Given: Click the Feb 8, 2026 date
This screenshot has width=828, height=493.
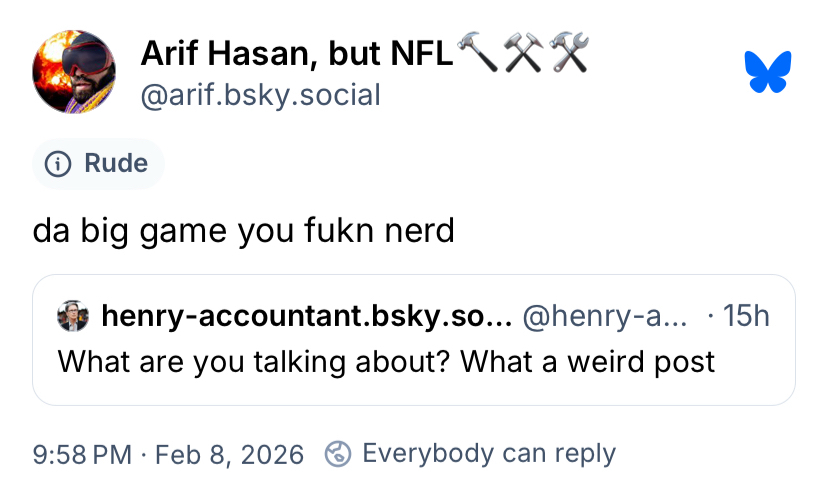Looking at the screenshot, I should pos(229,454).
